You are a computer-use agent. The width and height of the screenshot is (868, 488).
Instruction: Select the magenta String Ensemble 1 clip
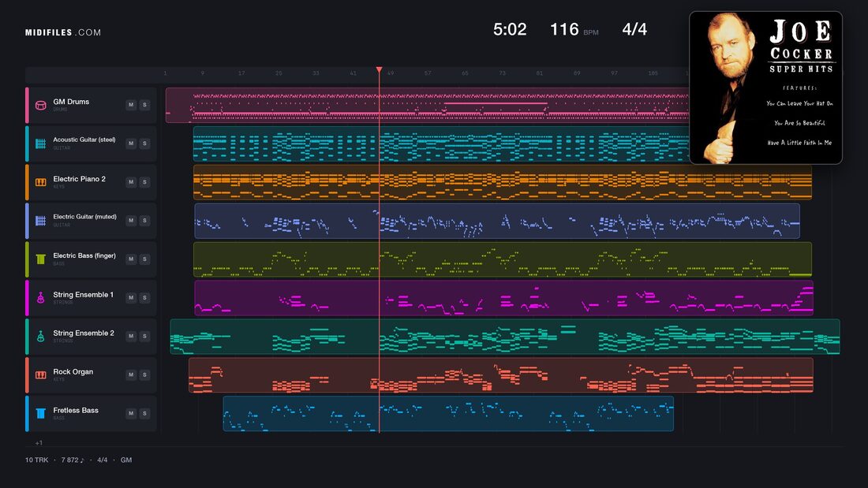pyautogui.click(x=503, y=298)
